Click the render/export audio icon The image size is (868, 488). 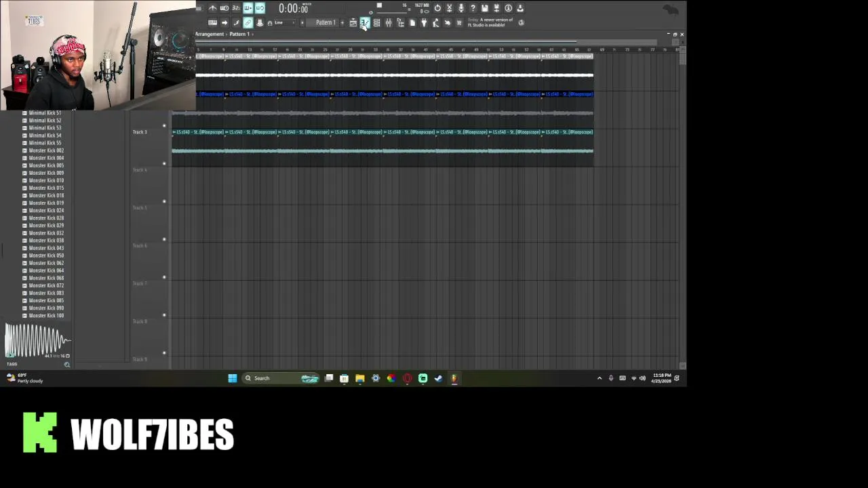(496, 8)
